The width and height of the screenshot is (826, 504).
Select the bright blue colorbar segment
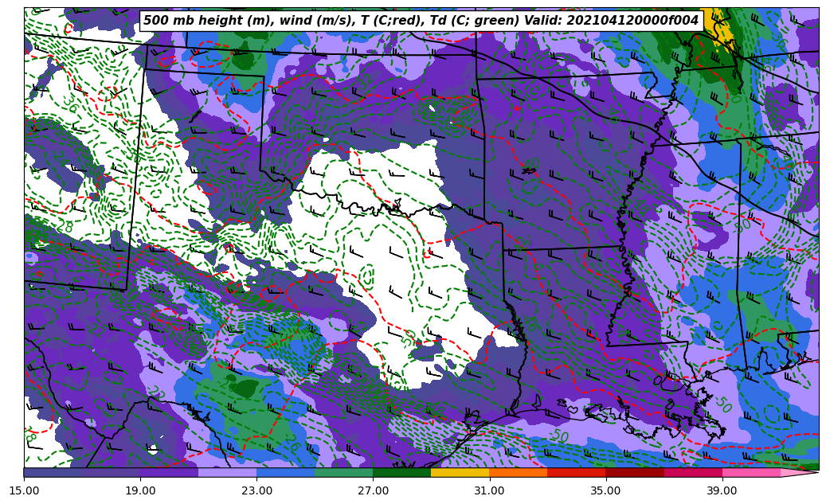[285, 472]
